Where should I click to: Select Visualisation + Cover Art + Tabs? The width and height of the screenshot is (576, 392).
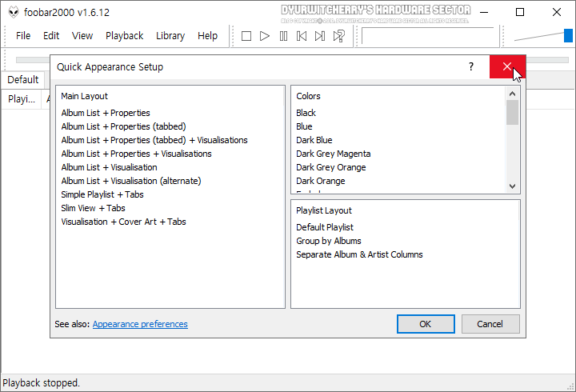click(123, 222)
